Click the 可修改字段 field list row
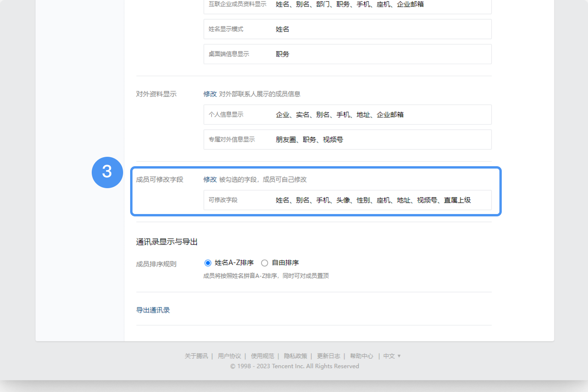 tap(347, 200)
